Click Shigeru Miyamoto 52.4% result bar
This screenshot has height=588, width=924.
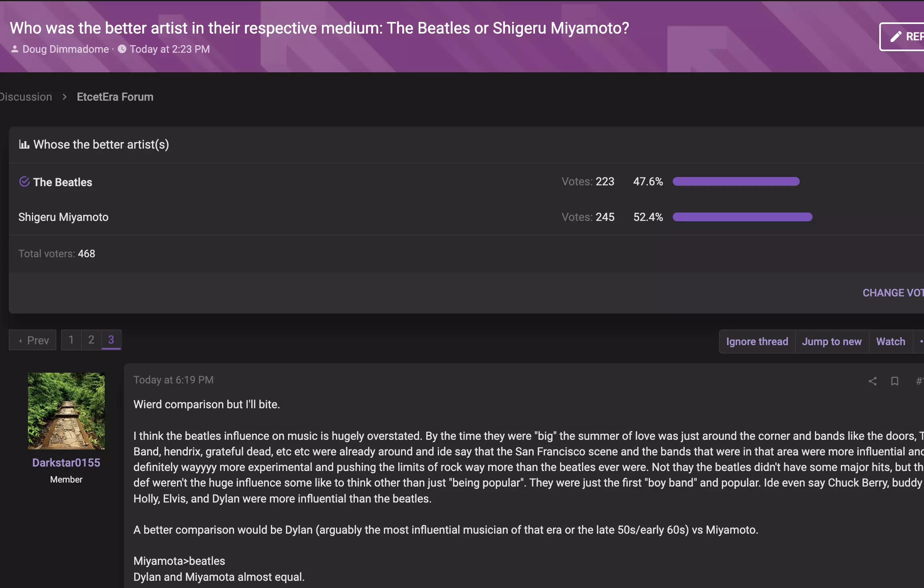point(742,217)
